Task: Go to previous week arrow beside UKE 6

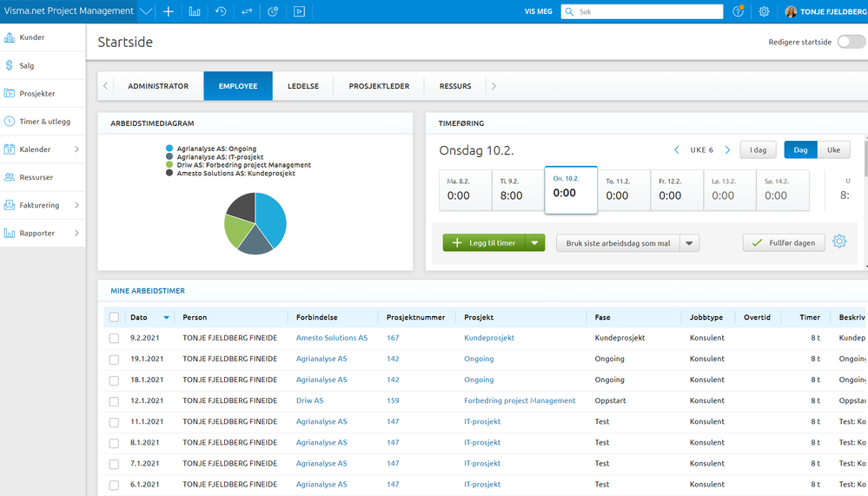Action: [x=677, y=150]
